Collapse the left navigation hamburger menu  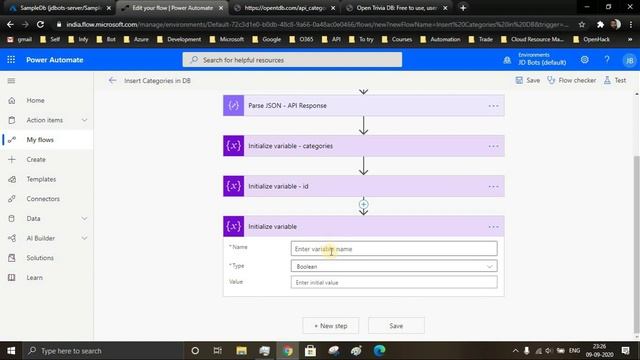click(11, 81)
